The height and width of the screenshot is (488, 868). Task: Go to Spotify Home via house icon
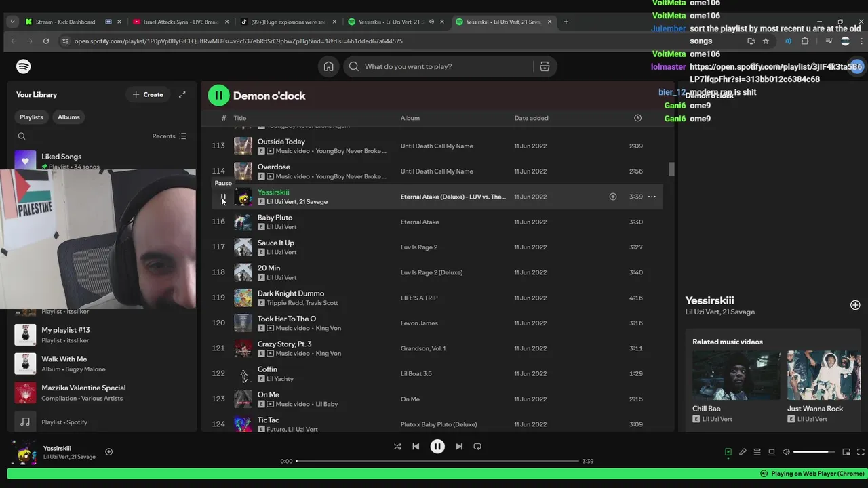[328, 66]
